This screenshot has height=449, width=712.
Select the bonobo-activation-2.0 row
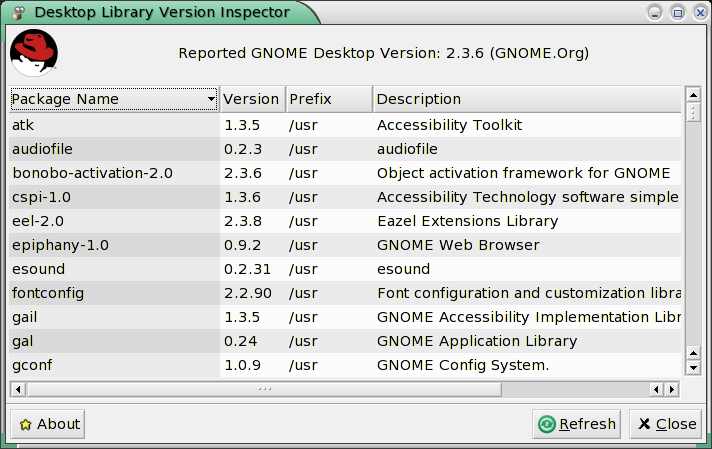pos(345,173)
